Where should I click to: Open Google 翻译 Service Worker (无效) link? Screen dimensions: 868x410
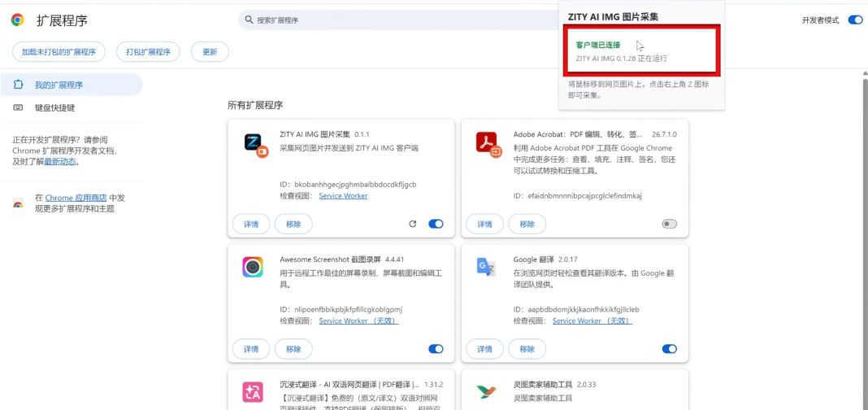click(592, 321)
